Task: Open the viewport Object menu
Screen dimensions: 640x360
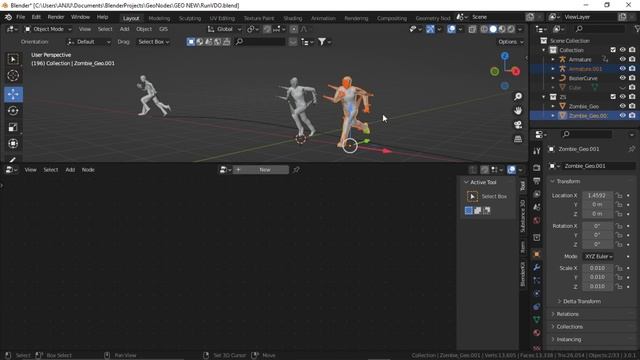Action: pyautogui.click(x=144, y=29)
